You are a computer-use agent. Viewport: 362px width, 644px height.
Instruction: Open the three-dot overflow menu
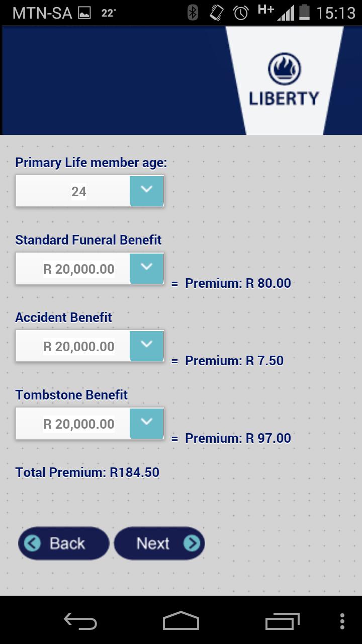(x=342, y=621)
